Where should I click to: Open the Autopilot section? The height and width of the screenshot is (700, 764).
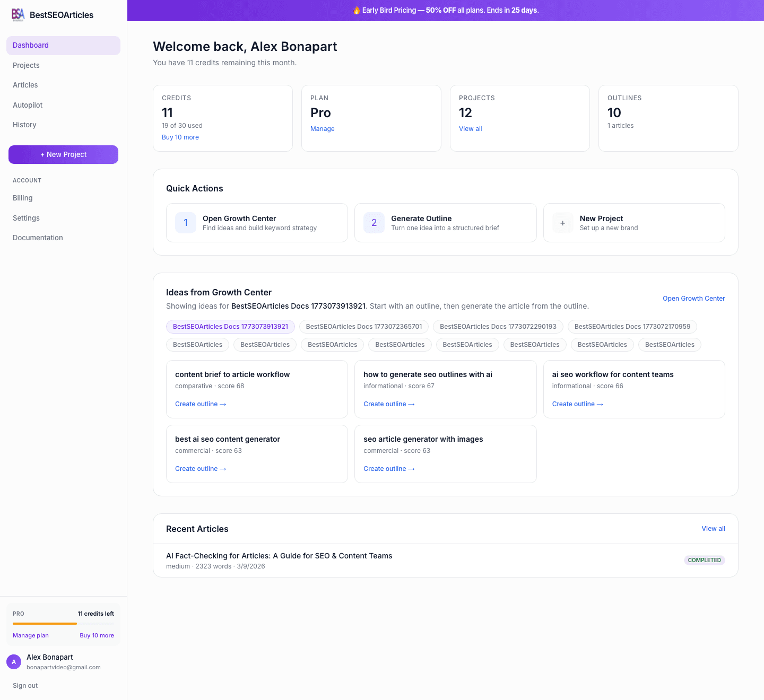tap(27, 105)
